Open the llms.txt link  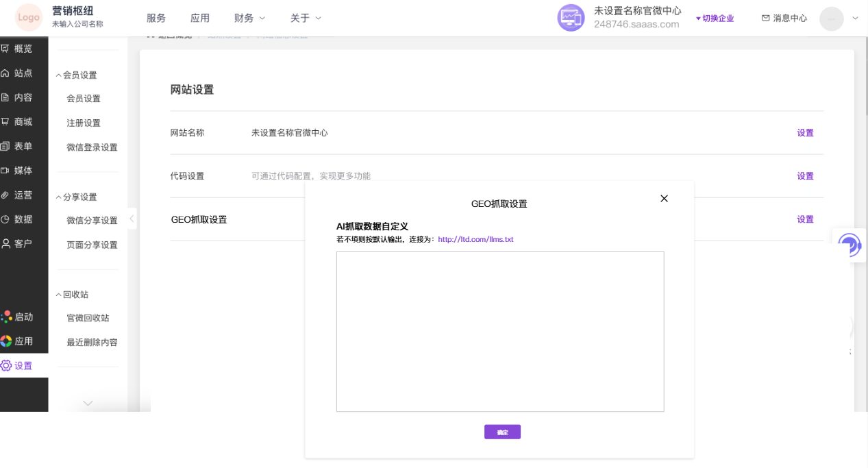pos(475,240)
